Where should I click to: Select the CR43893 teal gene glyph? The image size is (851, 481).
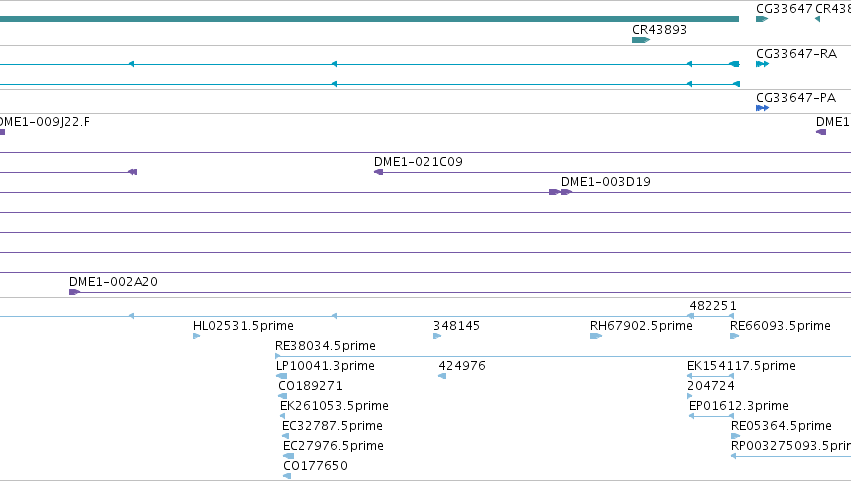(641, 40)
